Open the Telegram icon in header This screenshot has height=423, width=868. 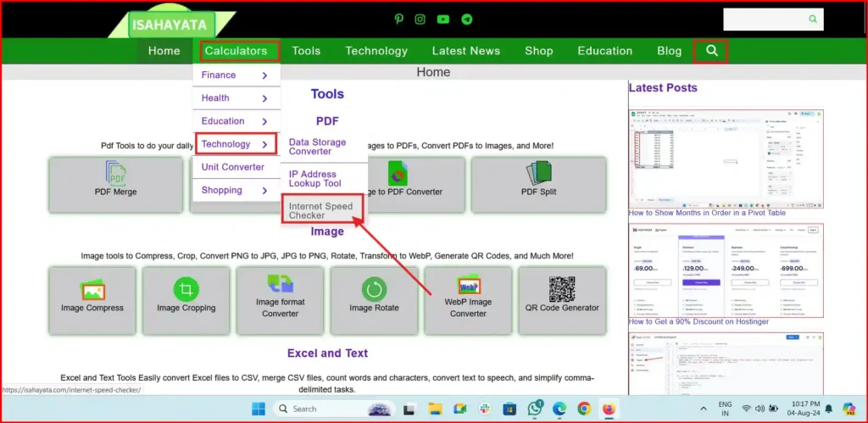pyautogui.click(x=467, y=19)
